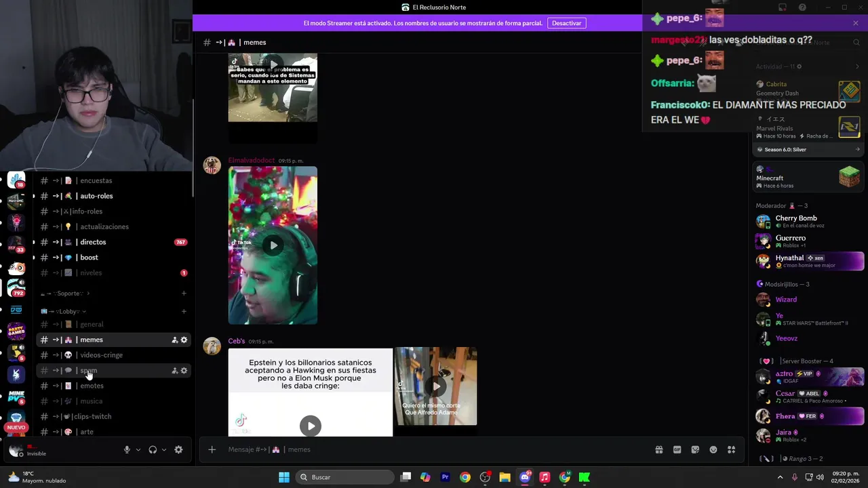Open Hynathal in the member list
868x488 pixels.
click(810, 261)
